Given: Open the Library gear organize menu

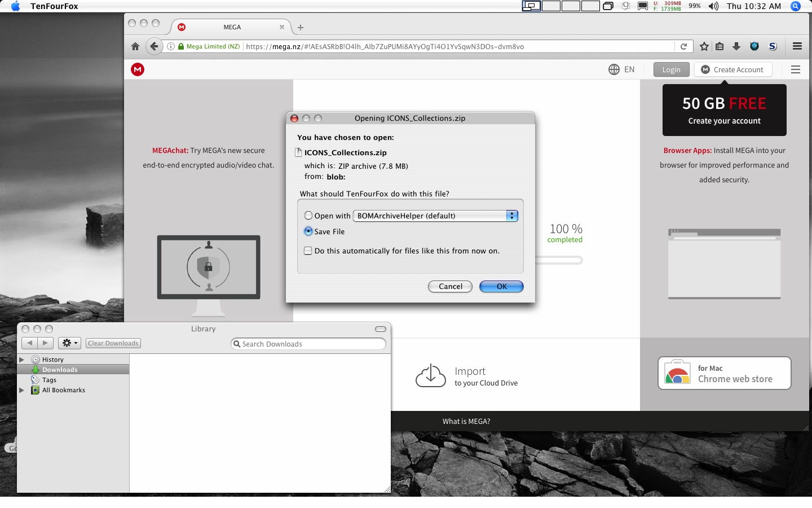Looking at the screenshot, I should 69,343.
